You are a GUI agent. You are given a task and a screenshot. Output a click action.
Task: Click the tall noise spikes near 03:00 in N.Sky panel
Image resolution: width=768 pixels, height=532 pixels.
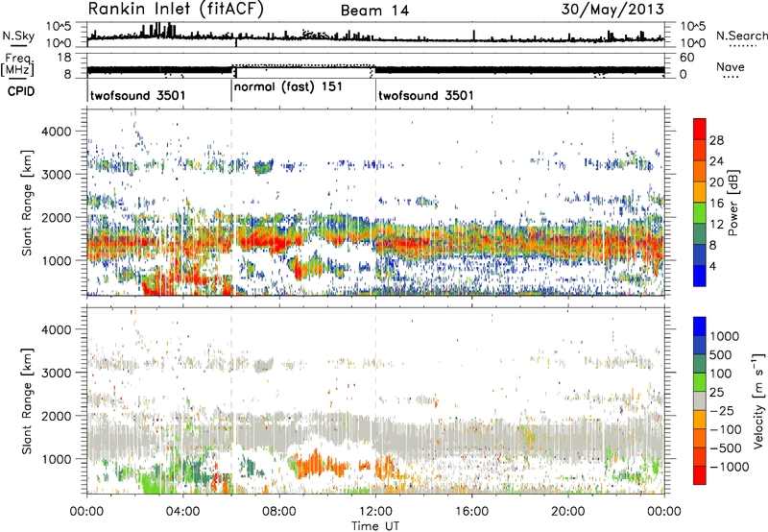tap(157, 31)
